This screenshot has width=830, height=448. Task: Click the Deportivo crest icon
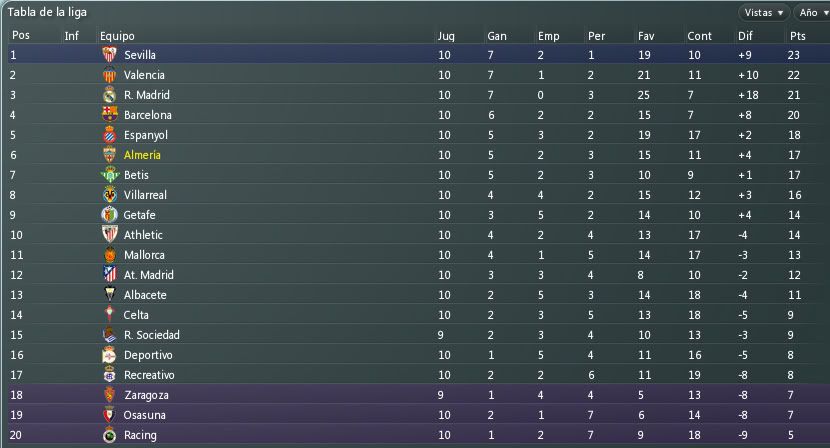pyautogui.click(x=109, y=355)
